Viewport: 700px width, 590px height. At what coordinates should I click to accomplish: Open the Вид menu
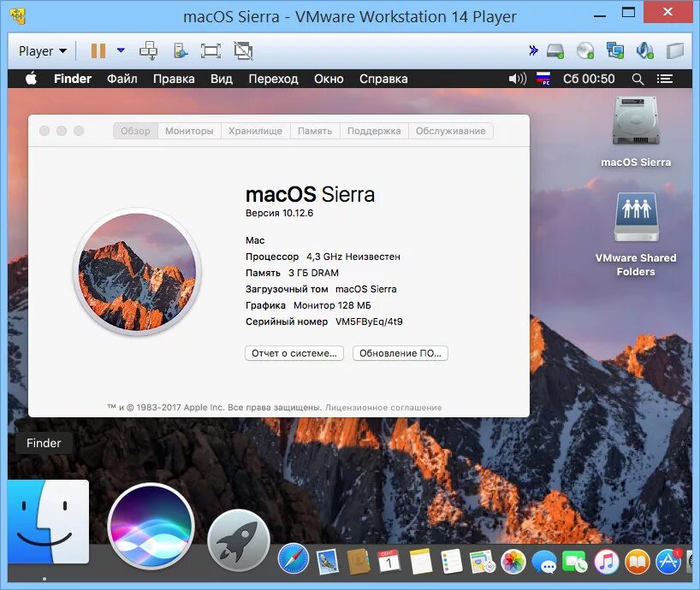tap(222, 79)
